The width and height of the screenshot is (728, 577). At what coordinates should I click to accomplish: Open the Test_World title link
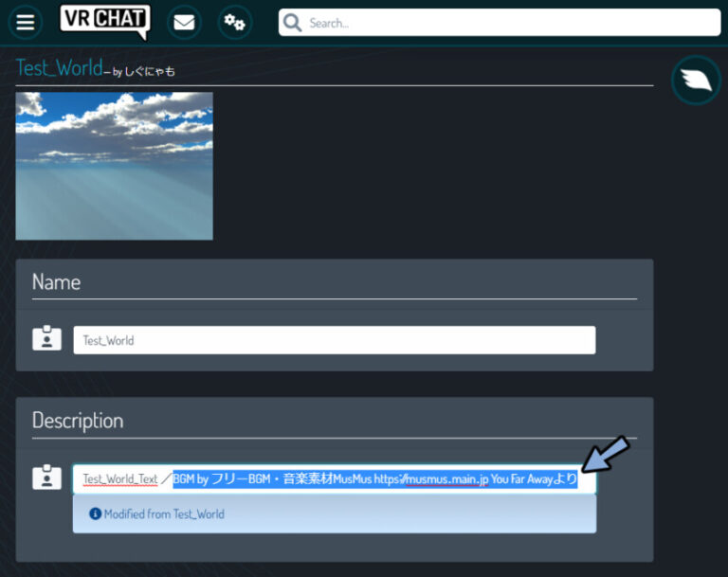tap(58, 68)
